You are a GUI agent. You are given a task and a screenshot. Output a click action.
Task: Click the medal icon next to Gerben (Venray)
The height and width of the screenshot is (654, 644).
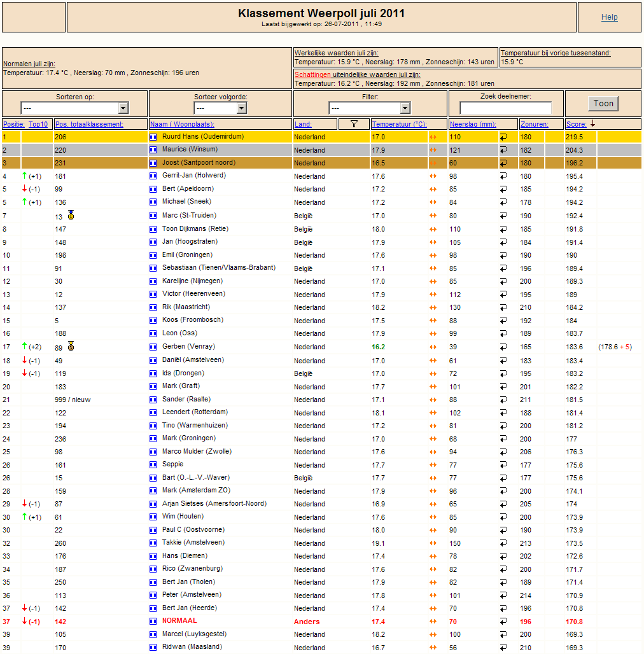(x=71, y=346)
